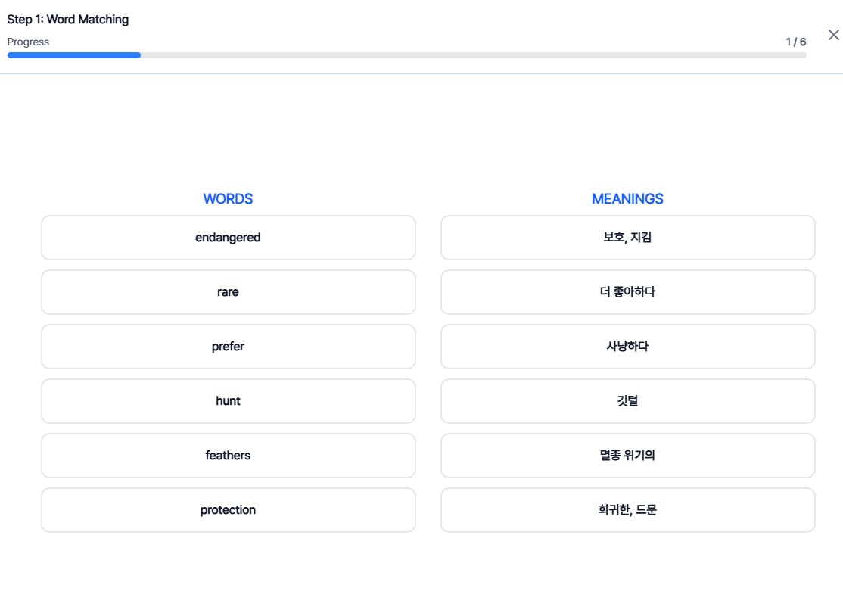
Task: Click the WORDS column header
Action: coord(228,199)
